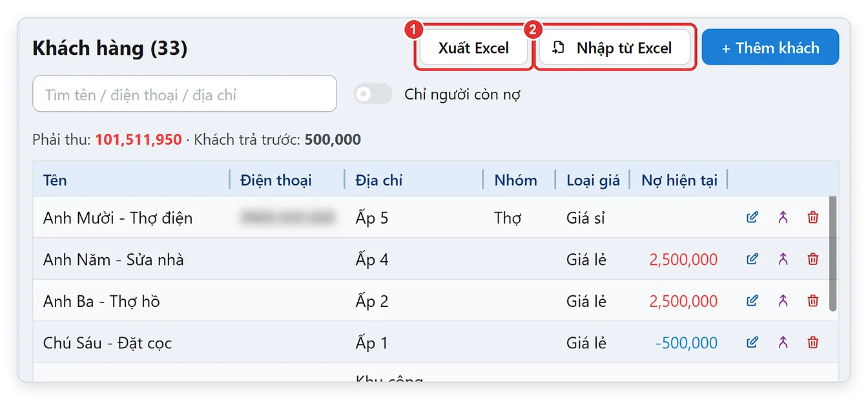The width and height of the screenshot is (868, 400).
Task: Click the Nhập từ Excel button
Action: click(614, 48)
